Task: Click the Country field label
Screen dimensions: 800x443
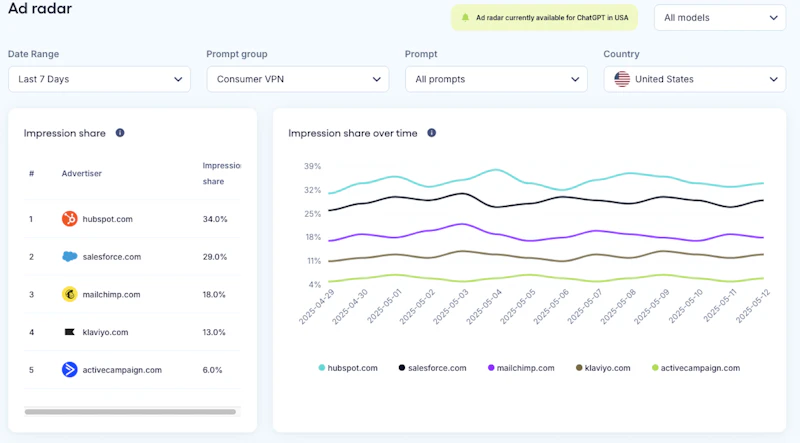Action: click(621, 54)
